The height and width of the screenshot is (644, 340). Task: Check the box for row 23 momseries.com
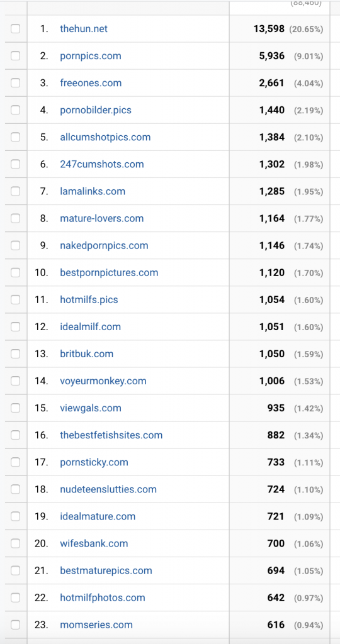pyautogui.click(x=15, y=625)
